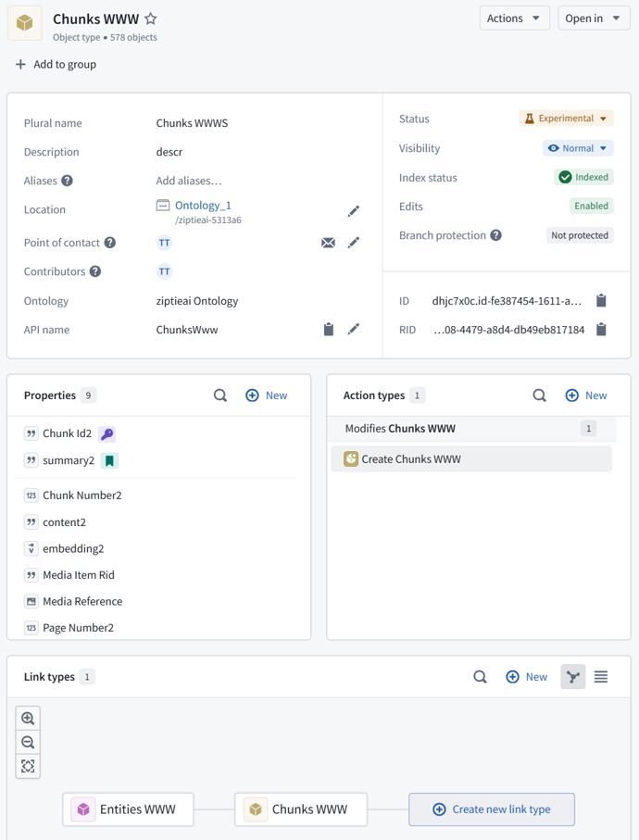This screenshot has height=840, width=639.
Task: Click the Chunks WWW cube icon in header
Action: tap(25, 23)
